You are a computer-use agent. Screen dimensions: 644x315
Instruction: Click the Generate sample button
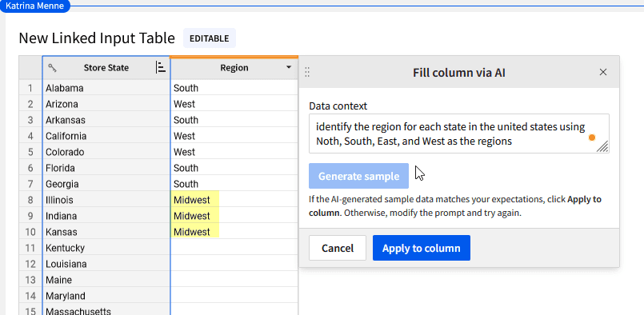point(358,176)
